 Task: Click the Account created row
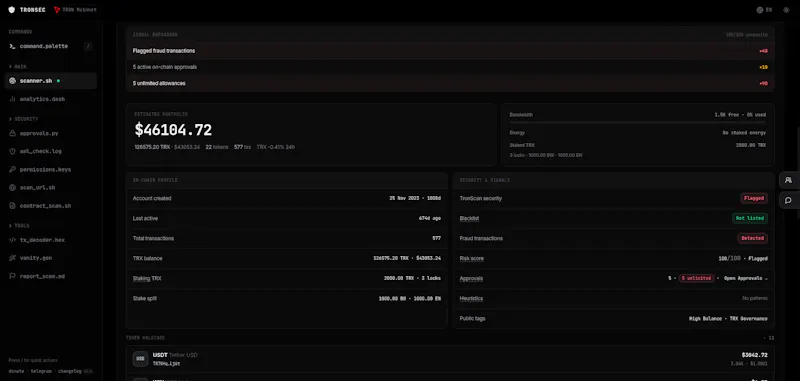pyautogui.click(x=287, y=198)
